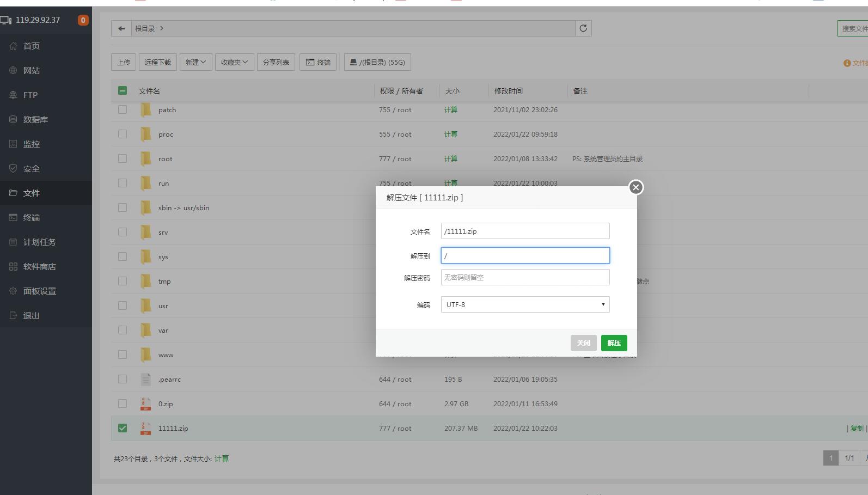Check the box for 0.zip
The width and height of the screenshot is (868, 495).
123,404
